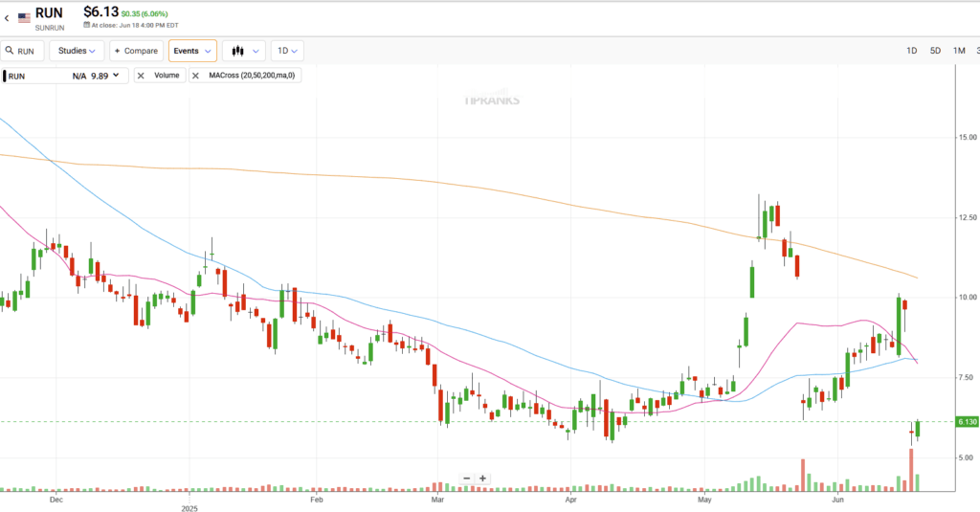The image size is (980, 512).
Task: Click the Jun date label
Action: point(837,500)
